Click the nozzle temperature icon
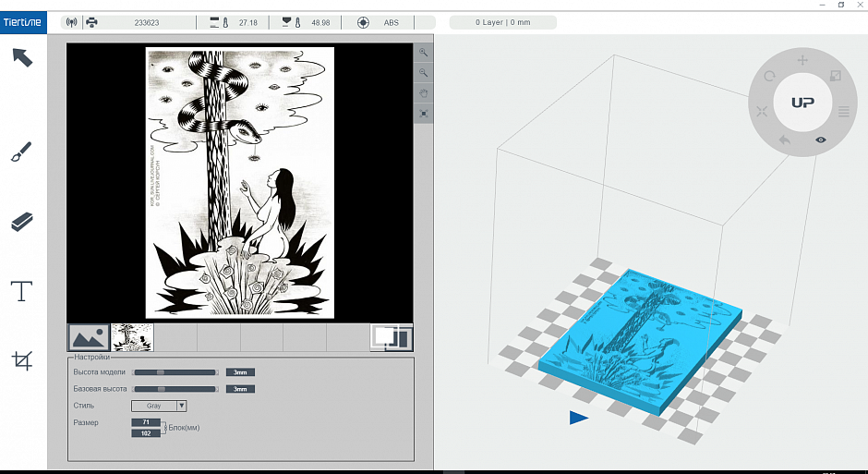Image resolution: width=868 pixels, height=474 pixels. [x=220, y=22]
